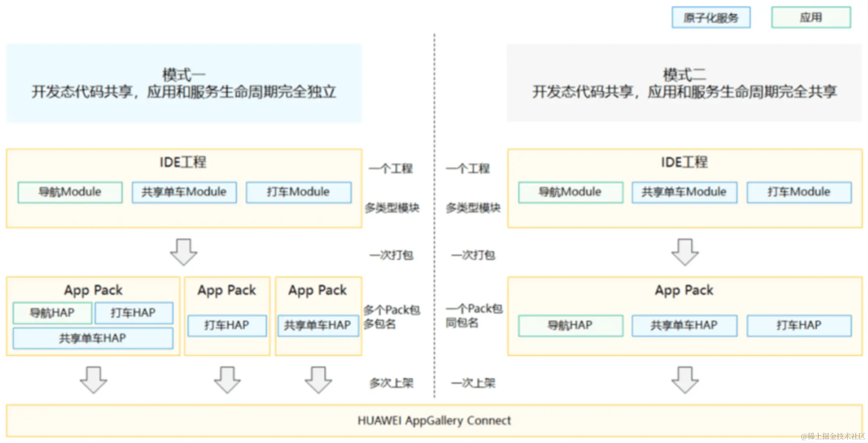The image size is (868, 443).
Task: Click 导航HAP in first App Pack
Action: click(52, 312)
